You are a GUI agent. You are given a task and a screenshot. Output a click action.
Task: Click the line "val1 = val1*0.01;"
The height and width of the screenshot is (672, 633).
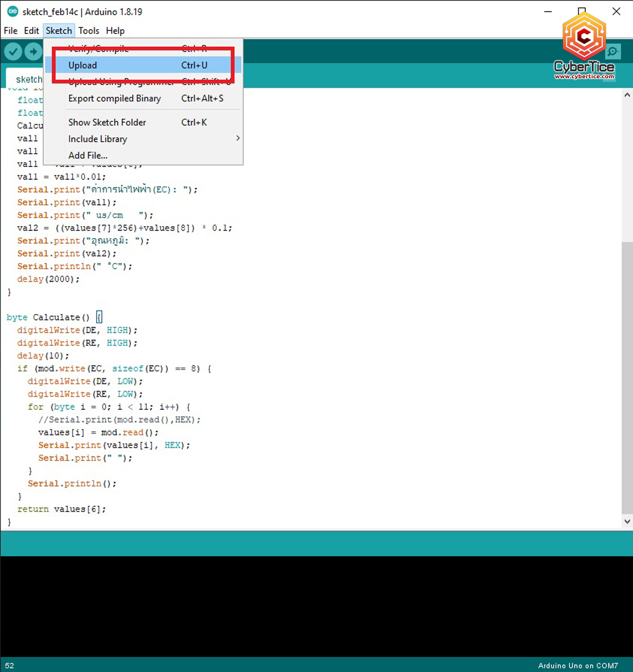tap(61, 177)
